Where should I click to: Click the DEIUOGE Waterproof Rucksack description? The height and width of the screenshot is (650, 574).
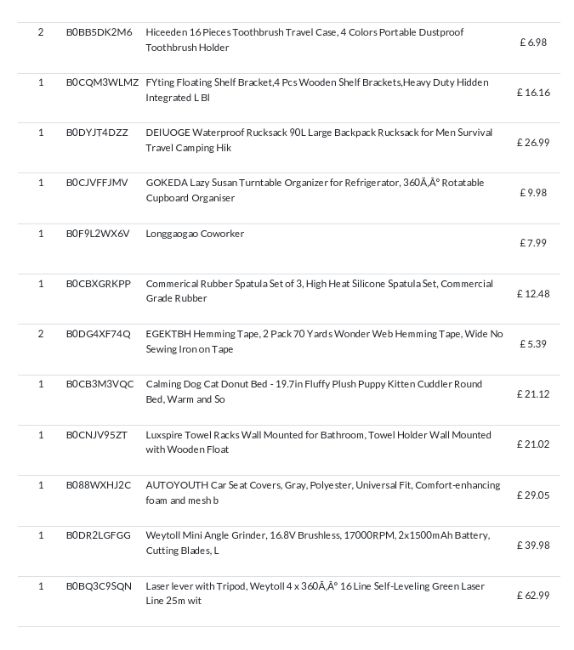tap(319, 140)
